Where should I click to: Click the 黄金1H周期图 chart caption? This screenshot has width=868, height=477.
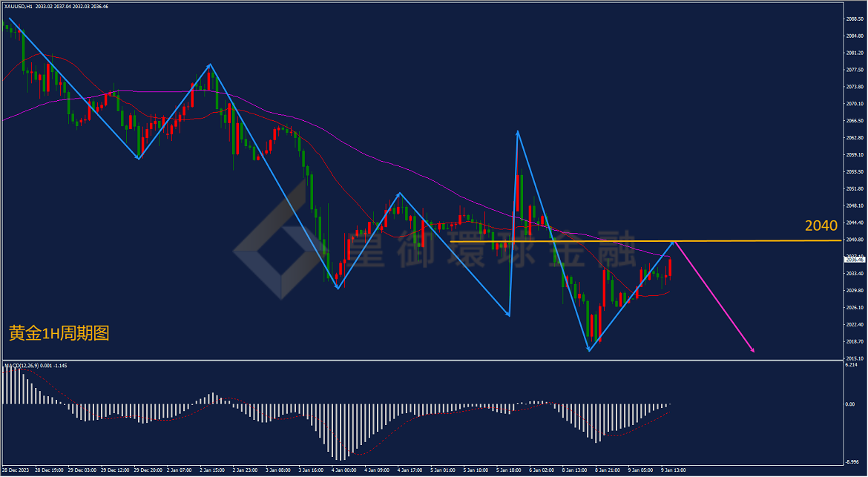59,332
